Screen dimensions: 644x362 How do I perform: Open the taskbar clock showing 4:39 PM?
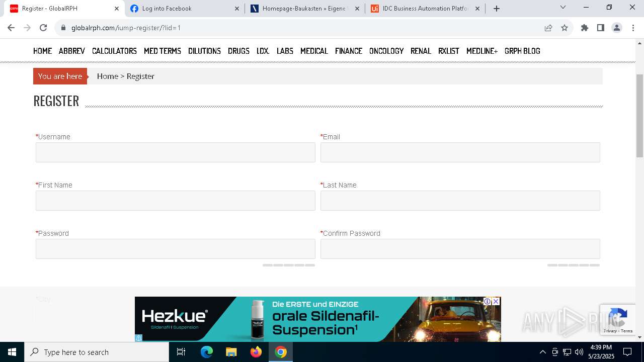(601, 352)
